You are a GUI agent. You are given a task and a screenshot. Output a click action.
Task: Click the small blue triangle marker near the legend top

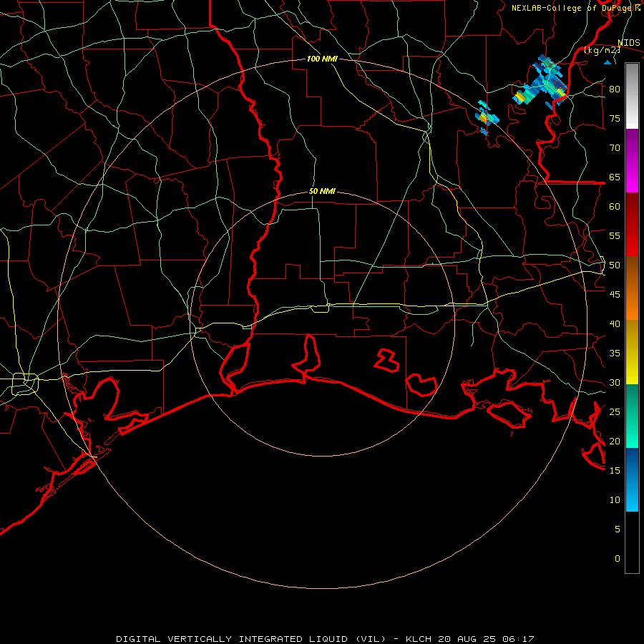pyautogui.click(x=608, y=62)
